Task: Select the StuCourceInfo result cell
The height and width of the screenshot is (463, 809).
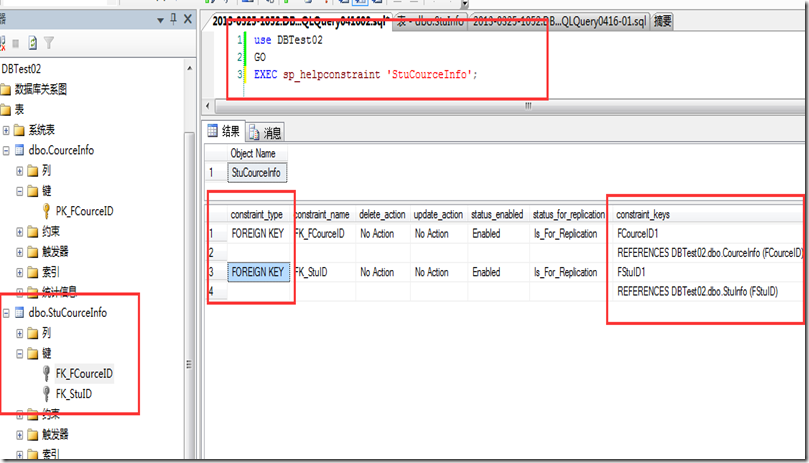Action: click(x=256, y=172)
